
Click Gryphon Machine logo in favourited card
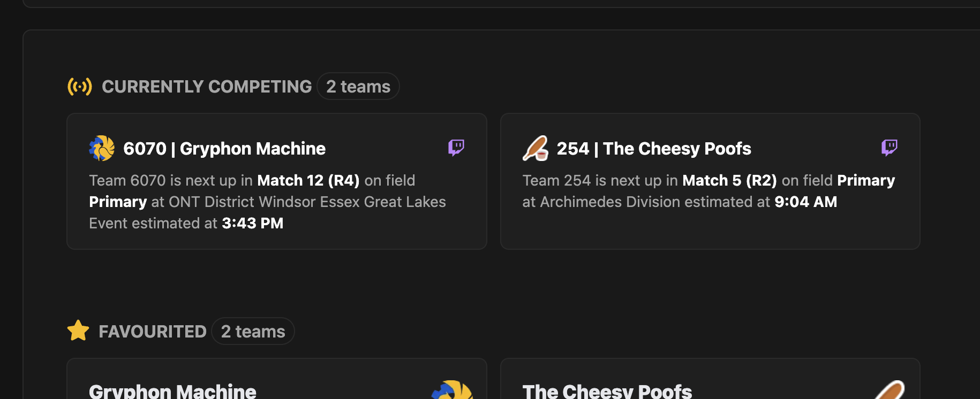[x=453, y=390]
